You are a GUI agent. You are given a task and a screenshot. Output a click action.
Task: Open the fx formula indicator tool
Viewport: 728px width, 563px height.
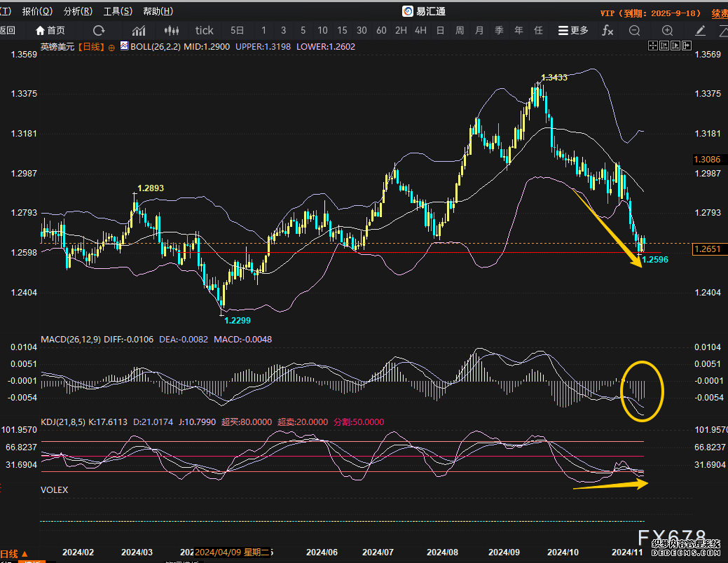pyautogui.click(x=607, y=31)
